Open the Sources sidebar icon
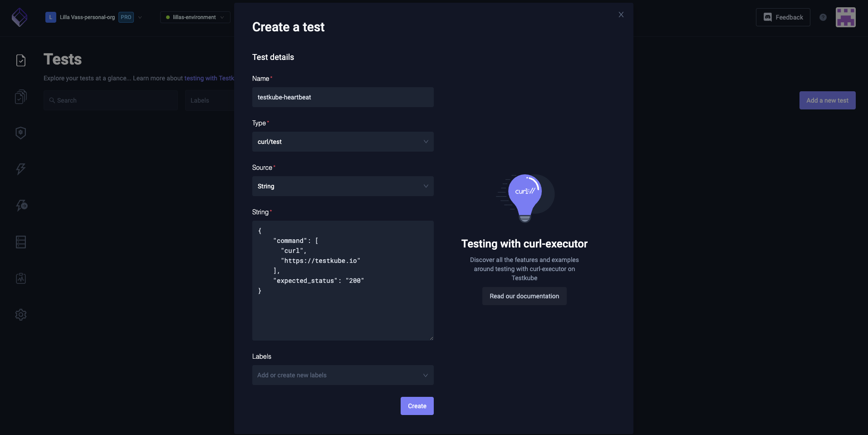The image size is (868, 435). (20, 242)
